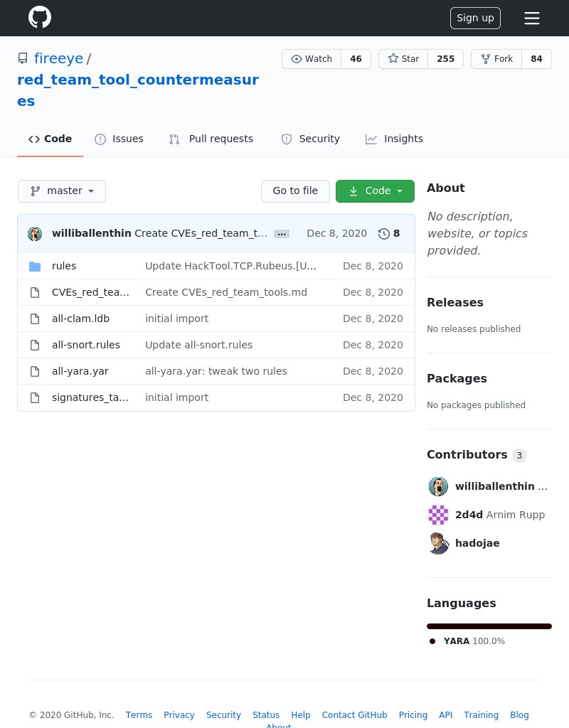Open the signatures_ta... file

(x=90, y=397)
